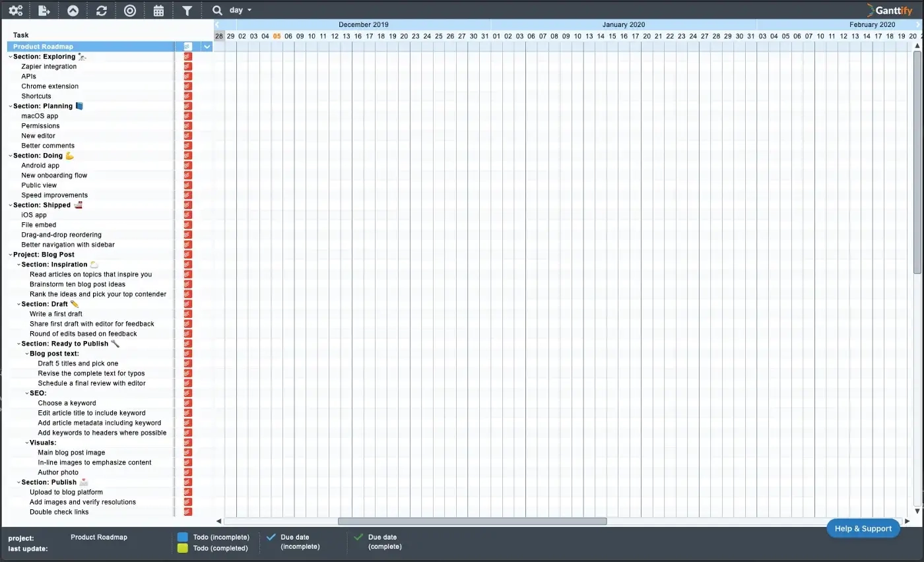Click the circular arrow sync icon
This screenshot has height=562, width=924.
click(x=101, y=10)
